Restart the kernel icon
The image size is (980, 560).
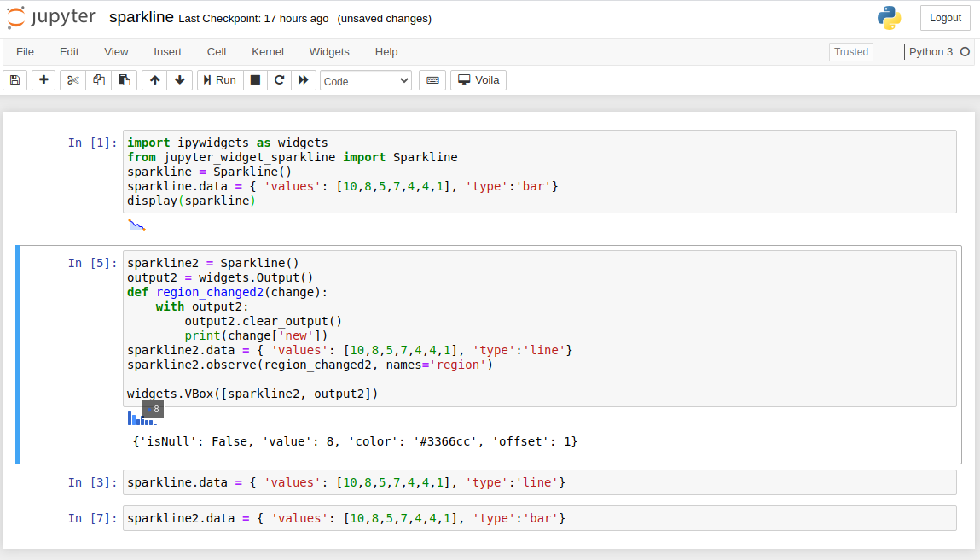click(280, 80)
